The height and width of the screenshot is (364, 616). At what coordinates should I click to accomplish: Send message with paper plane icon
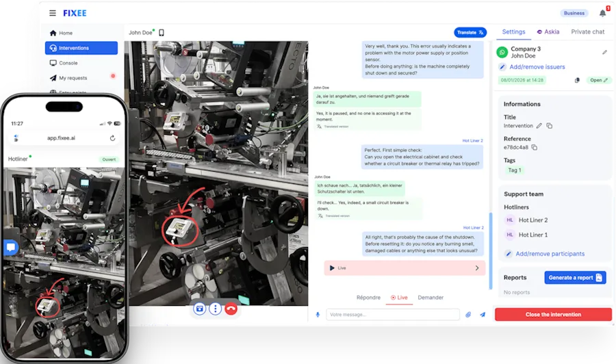pyautogui.click(x=483, y=315)
